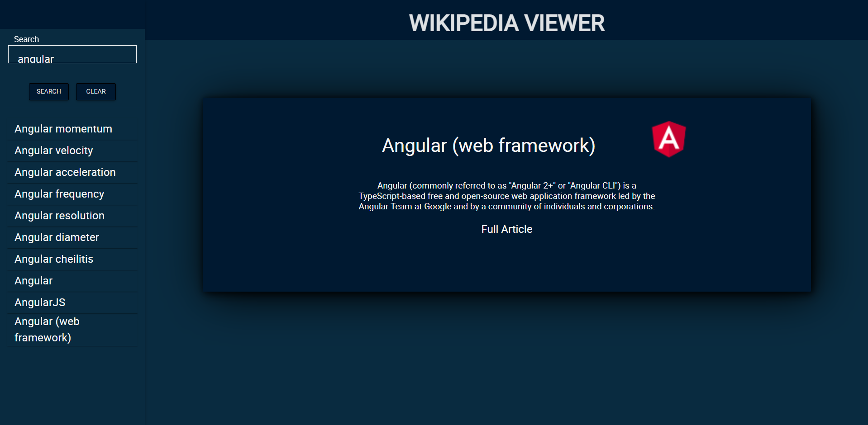Screen dimensions: 868x425
Task: Click the article title Angular (web framework)
Action: point(489,146)
